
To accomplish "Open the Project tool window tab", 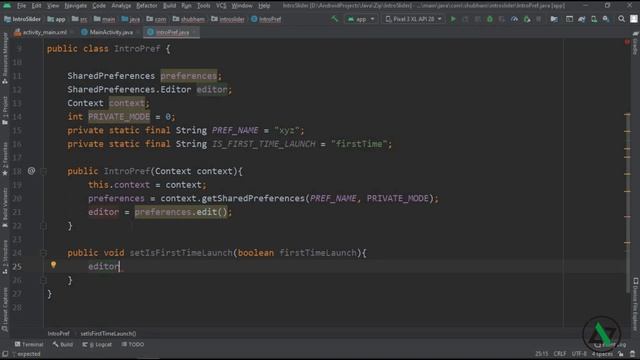I will click(x=5, y=110).
